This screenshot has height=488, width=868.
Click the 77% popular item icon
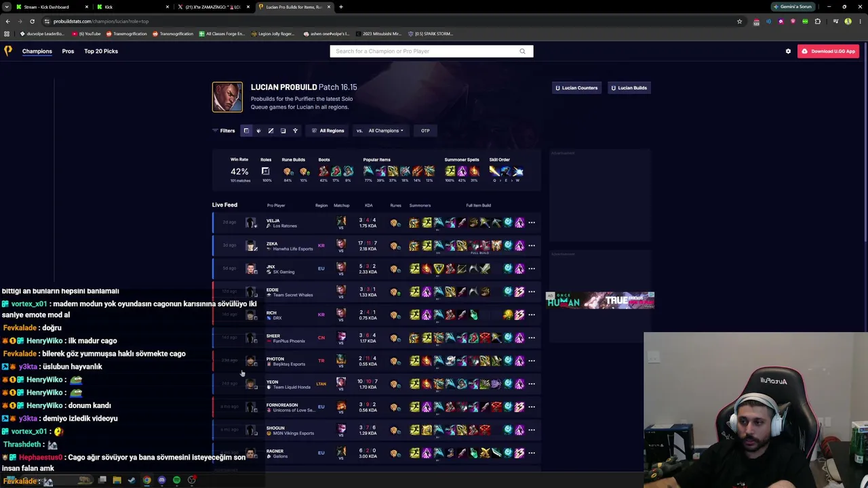pyautogui.click(x=368, y=171)
